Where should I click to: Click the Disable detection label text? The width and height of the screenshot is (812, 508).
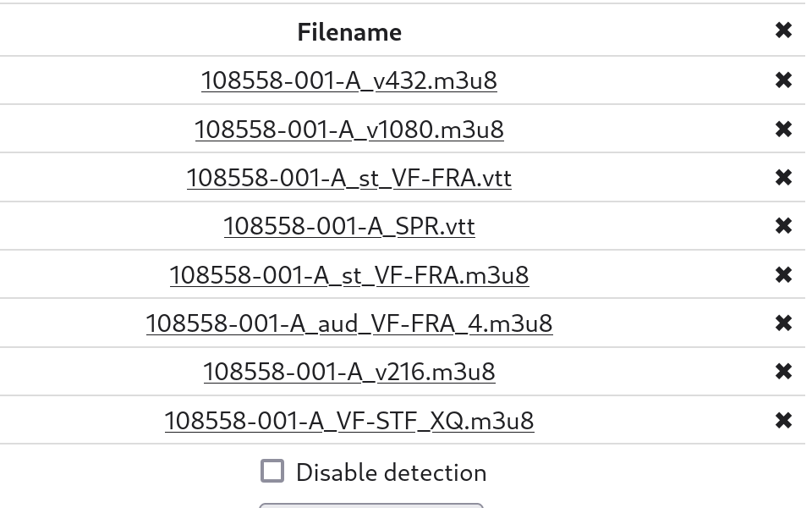[x=391, y=472]
